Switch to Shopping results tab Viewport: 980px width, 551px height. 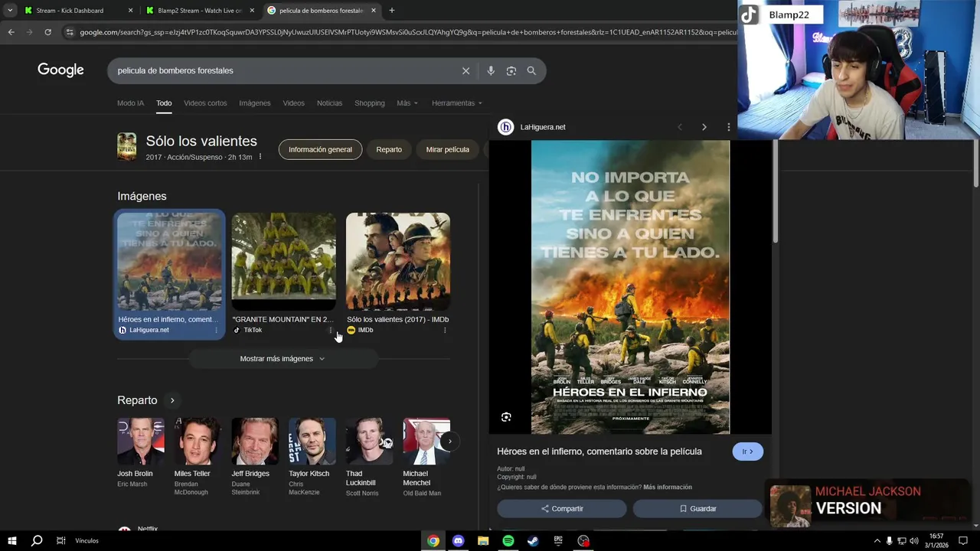coord(369,103)
